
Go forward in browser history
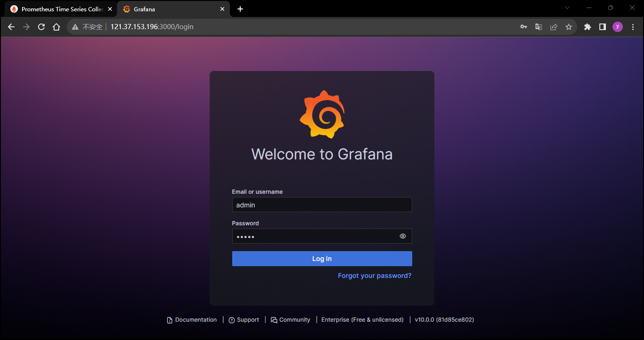26,27
